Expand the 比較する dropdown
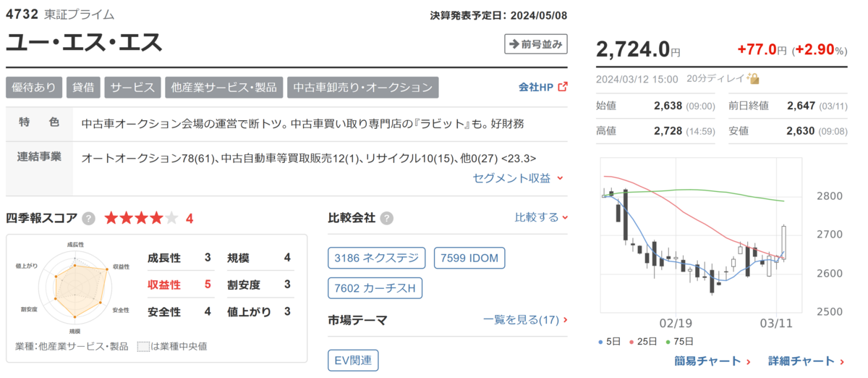The width and height of the screenshot is (868, 378). coord(541,217)
